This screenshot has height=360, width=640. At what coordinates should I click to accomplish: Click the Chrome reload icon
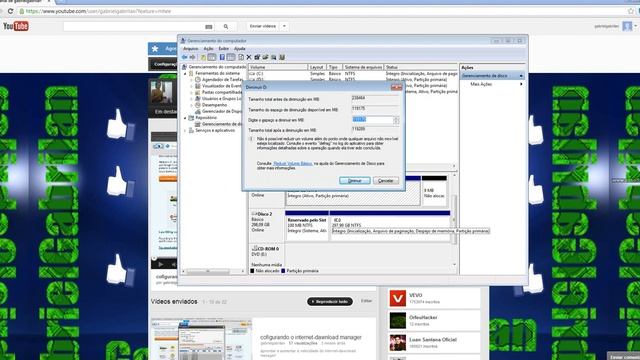tap(10, 11)
